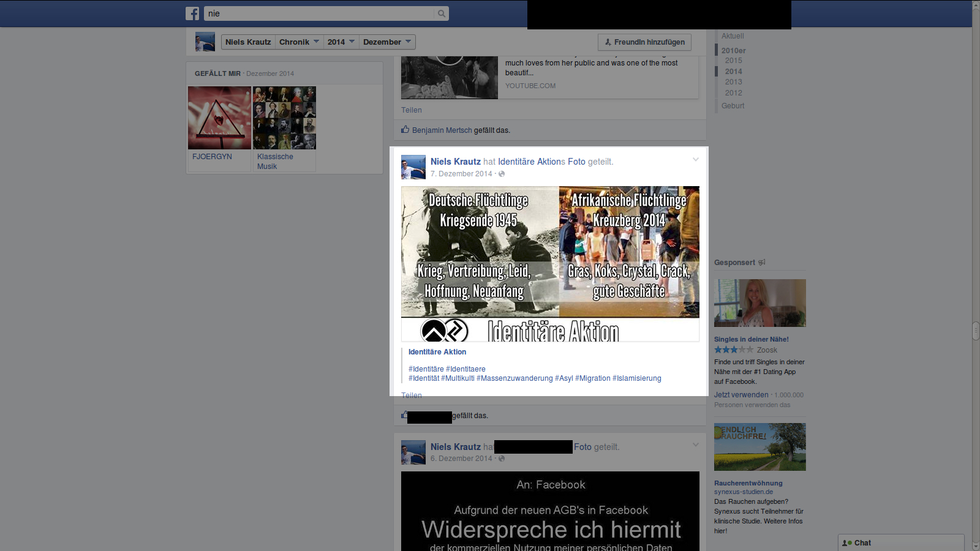Screen dimensions: 980x551
Task: Open the shared Flüchtlinge comparison image
Action: 550,264
